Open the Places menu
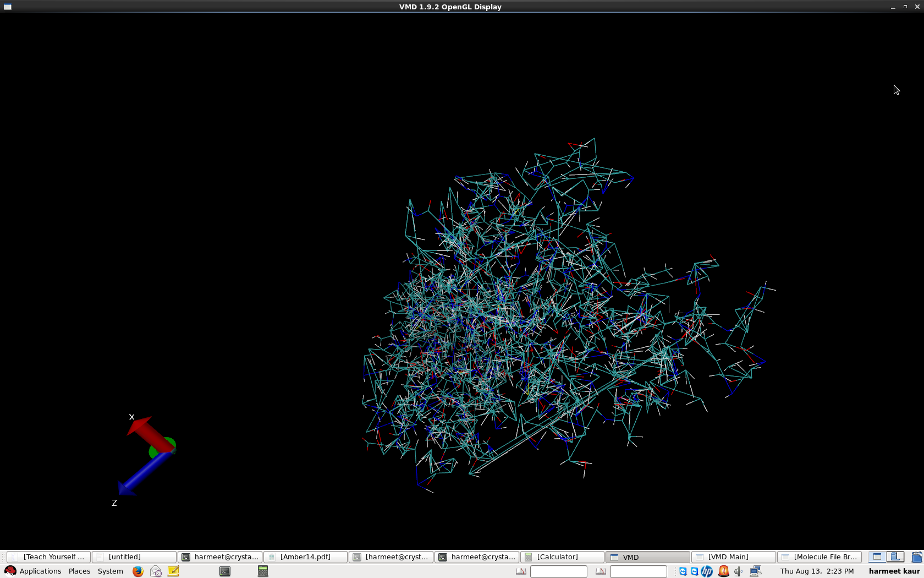924x578 pixels. pyautogui.click(x=79, y=571)
